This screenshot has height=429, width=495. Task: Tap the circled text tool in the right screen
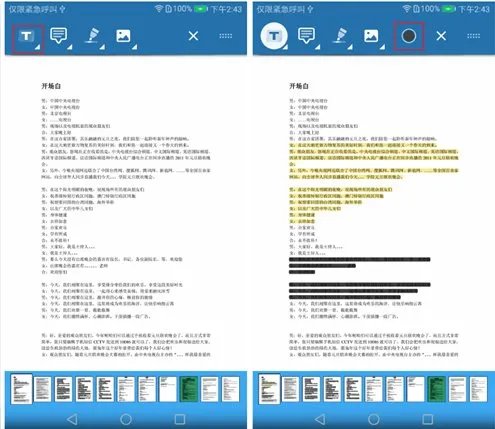point(274,36)
